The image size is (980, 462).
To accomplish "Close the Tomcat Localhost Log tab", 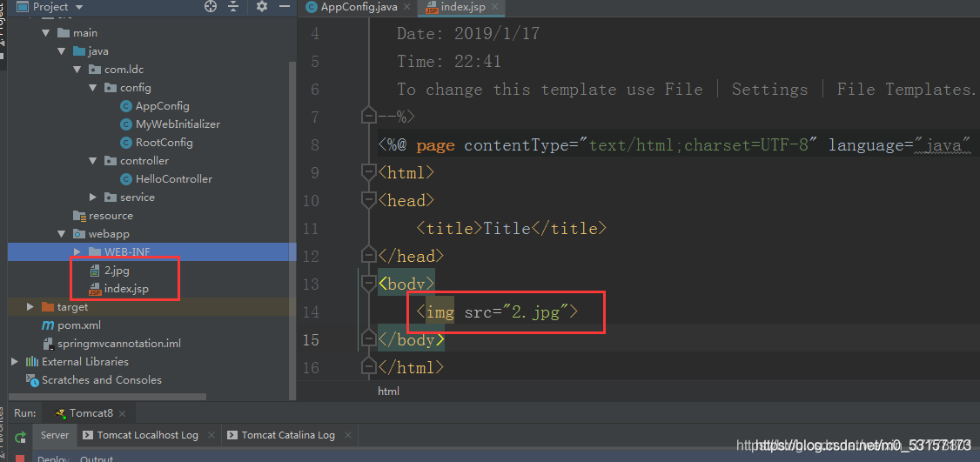I will pyautogui.click(x=211, y=435).
